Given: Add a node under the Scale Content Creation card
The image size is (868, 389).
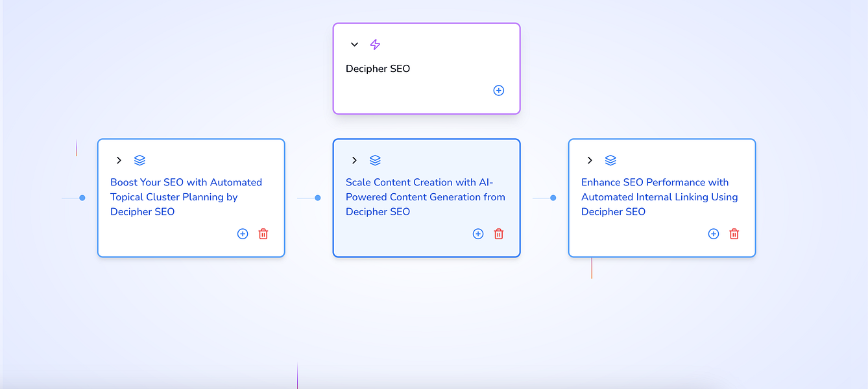Looking at the screenshot, I should point(478,234).
